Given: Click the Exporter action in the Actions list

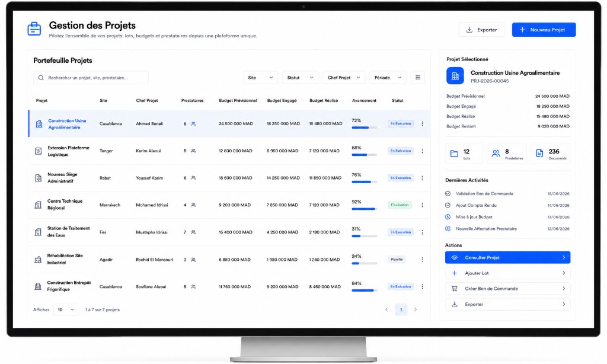Looking at the screenshot, I should pyautogui.click(x=507, y=304).
